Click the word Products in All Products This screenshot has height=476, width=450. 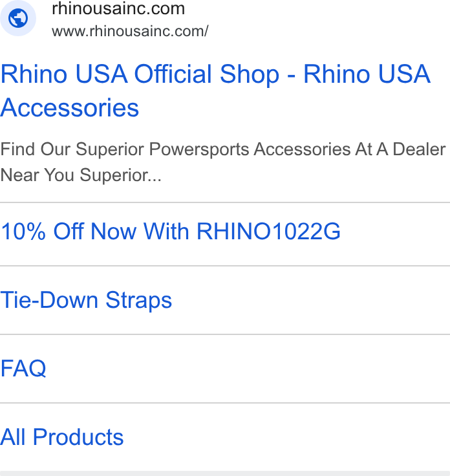pyautogui.click(x=78, y=437)
